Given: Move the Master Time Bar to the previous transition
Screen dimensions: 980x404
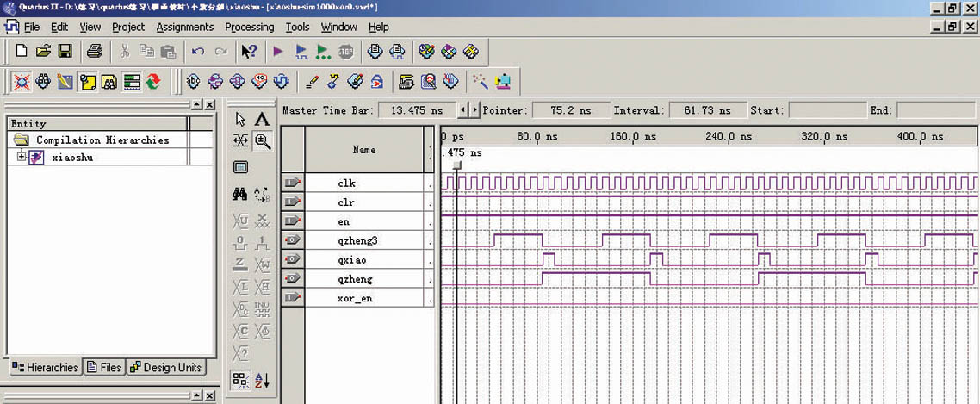Looking at the screenshot, I should click(x=462, y=110).
